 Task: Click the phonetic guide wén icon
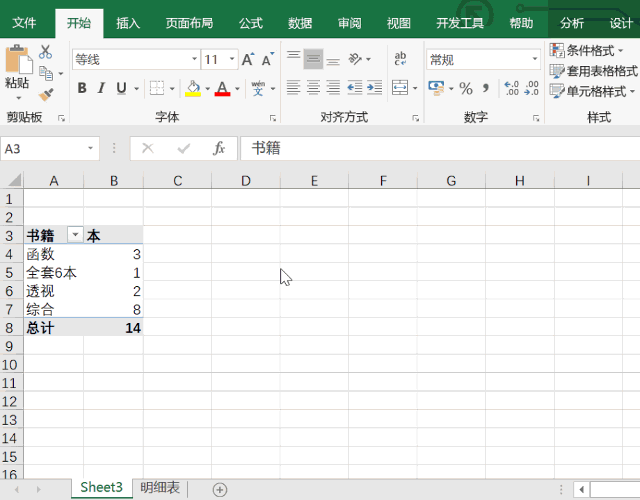point(258,88)
